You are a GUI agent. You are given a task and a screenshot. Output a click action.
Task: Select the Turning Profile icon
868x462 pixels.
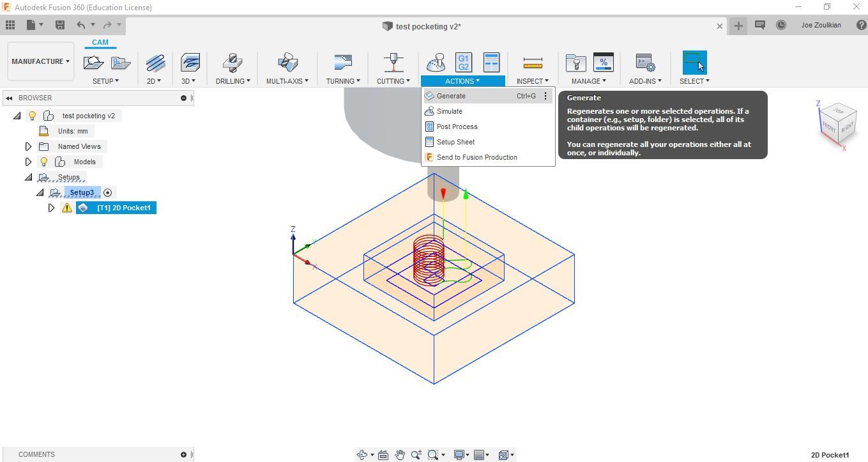click(x=343, y=63)
